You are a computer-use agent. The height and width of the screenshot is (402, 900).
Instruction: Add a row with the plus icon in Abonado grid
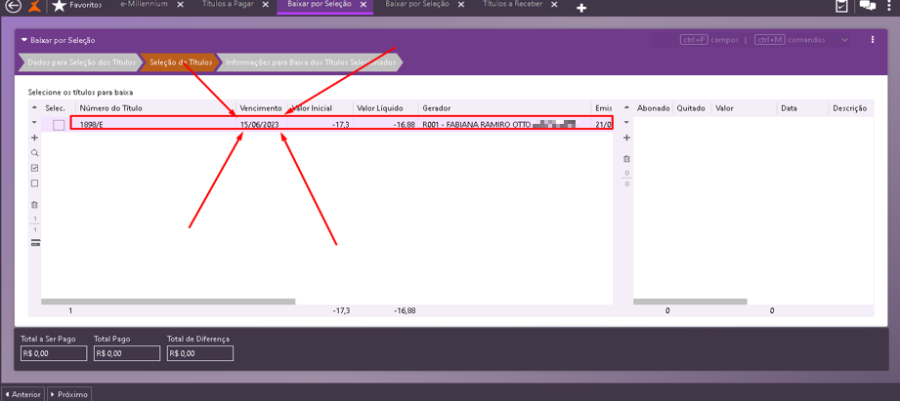tap(627, 138)
